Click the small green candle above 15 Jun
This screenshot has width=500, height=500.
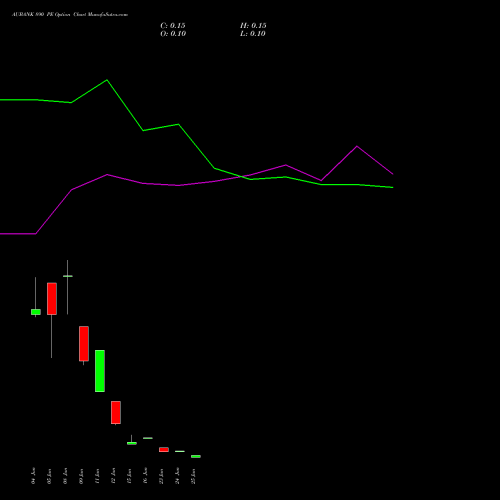(132, 443)
